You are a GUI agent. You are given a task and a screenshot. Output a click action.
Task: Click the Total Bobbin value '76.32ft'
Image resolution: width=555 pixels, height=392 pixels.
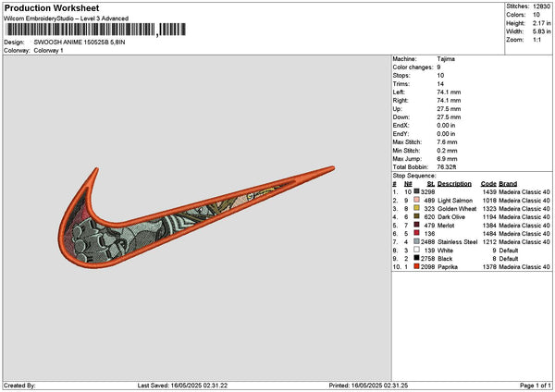447,167
